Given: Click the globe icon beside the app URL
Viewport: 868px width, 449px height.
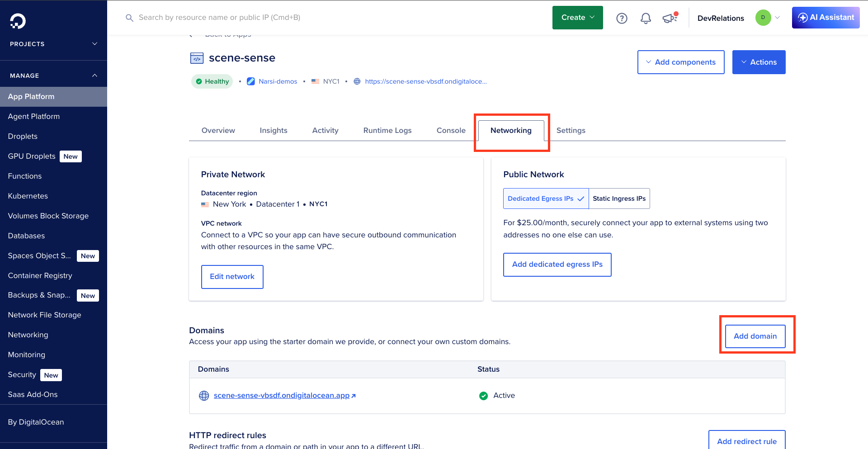Looking at the screenshot, I should [x=357, y=81].
